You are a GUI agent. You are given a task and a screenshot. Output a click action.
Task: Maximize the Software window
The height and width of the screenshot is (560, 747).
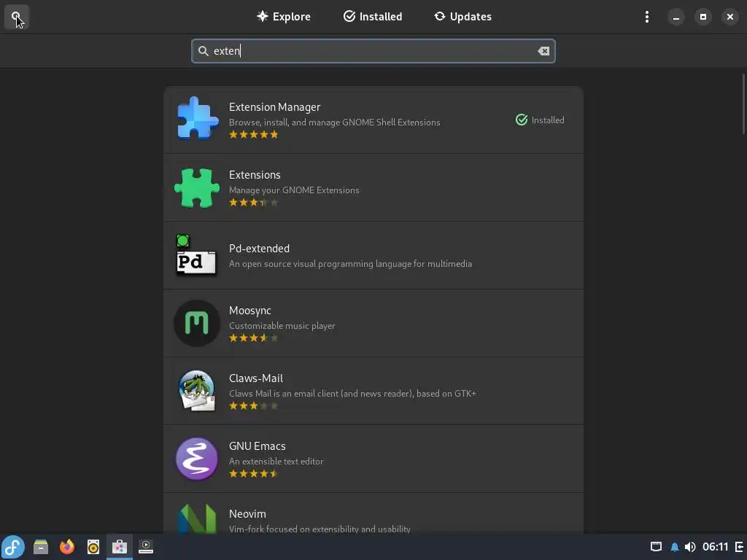[x=703, y=17]
